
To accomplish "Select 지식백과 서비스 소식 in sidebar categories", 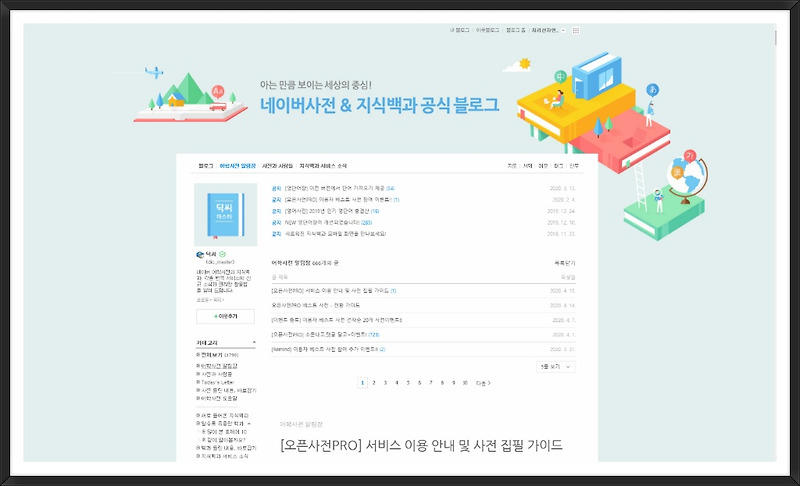I will [x=224, y=456].
